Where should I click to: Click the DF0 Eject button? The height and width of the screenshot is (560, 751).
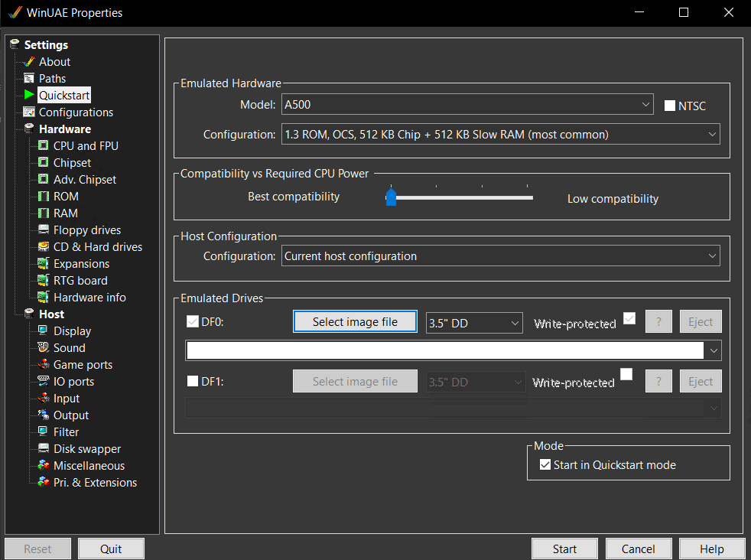click(x=701, y=321)
